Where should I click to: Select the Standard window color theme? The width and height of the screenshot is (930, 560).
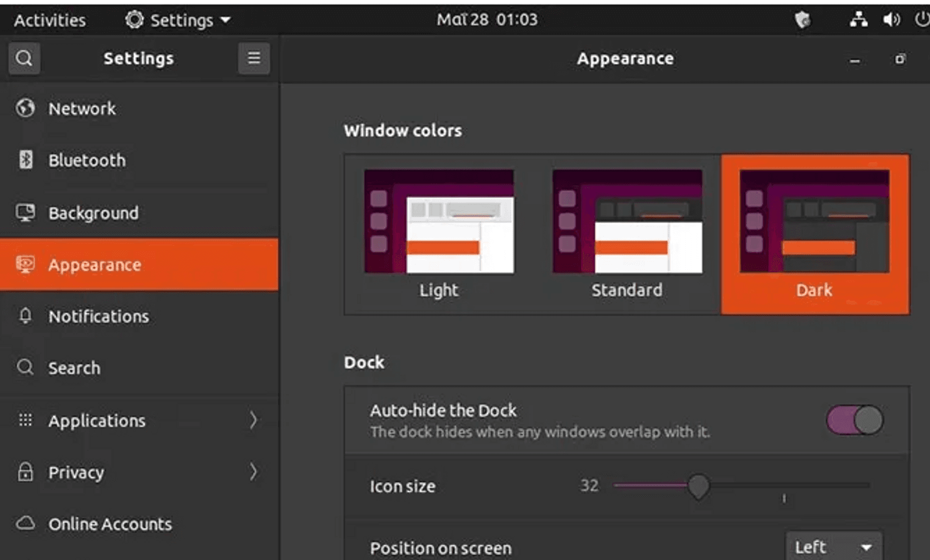click(x=627, y=233)
